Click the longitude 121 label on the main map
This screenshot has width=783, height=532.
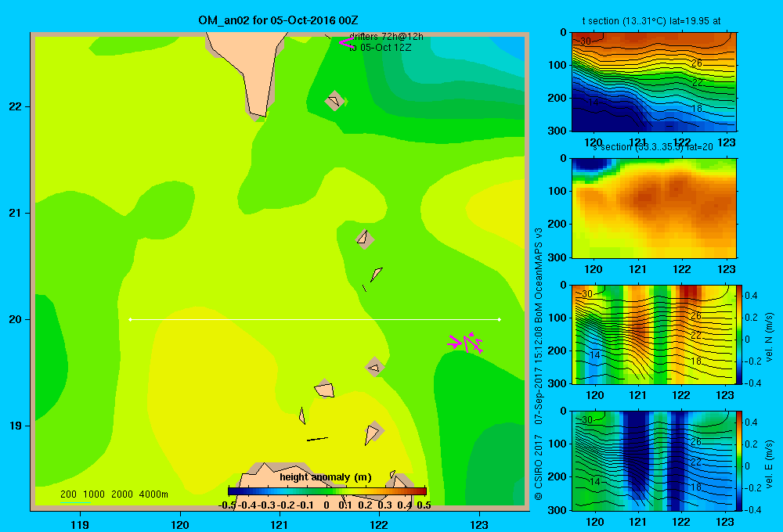(x=280, y=524)
